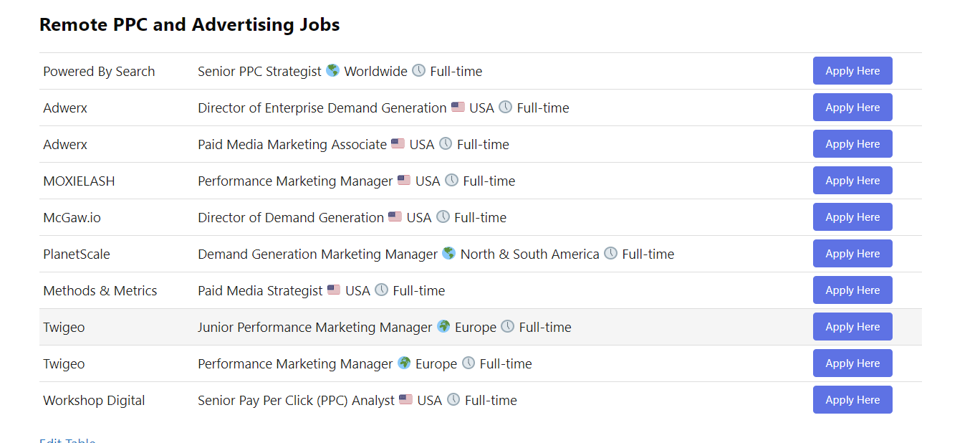
Task: Click clock icon in McGaw.io row
Action: pyautogui.click(x=443, y=216)
